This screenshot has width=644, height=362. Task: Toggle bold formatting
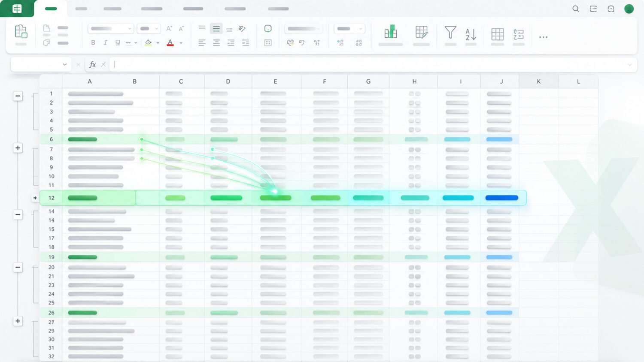click(93, 42)
